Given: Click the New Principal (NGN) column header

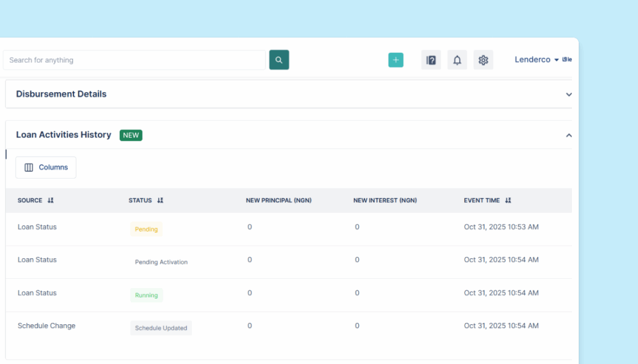Looking at the screenshot, I should [279, 200].
